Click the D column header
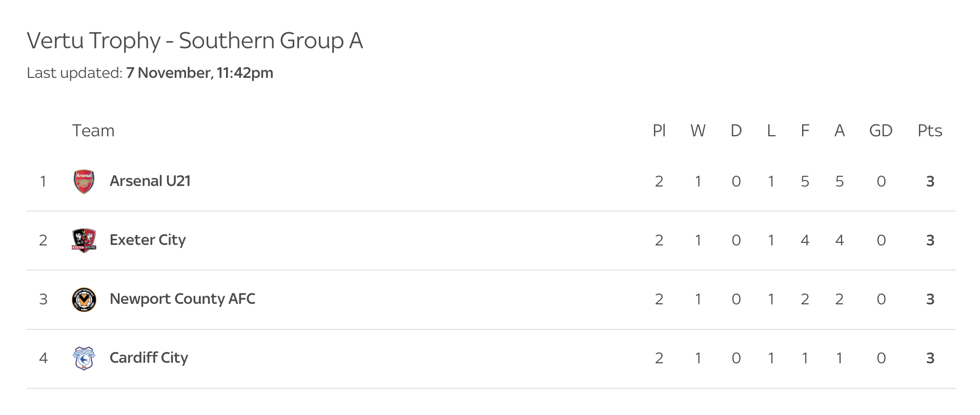 point(736,131)
